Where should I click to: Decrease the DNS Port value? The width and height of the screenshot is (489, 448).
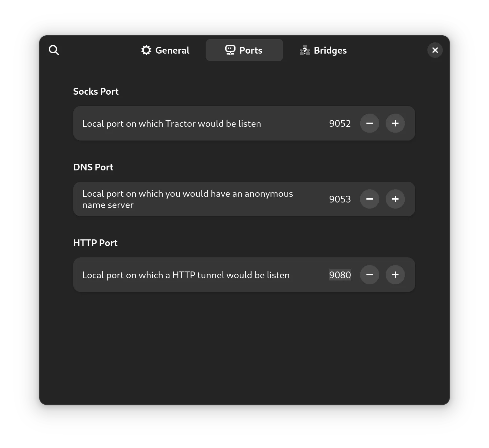pyautogui.click(x=370, y=199)
